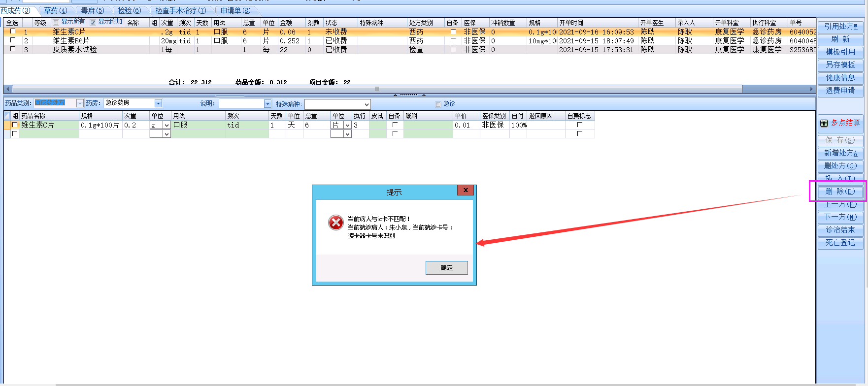This screenshot has height=386, width=868.
Task: Click the prescription list scrollbar's left arrow
Action: pyautogui.click(x=7, y=89)
